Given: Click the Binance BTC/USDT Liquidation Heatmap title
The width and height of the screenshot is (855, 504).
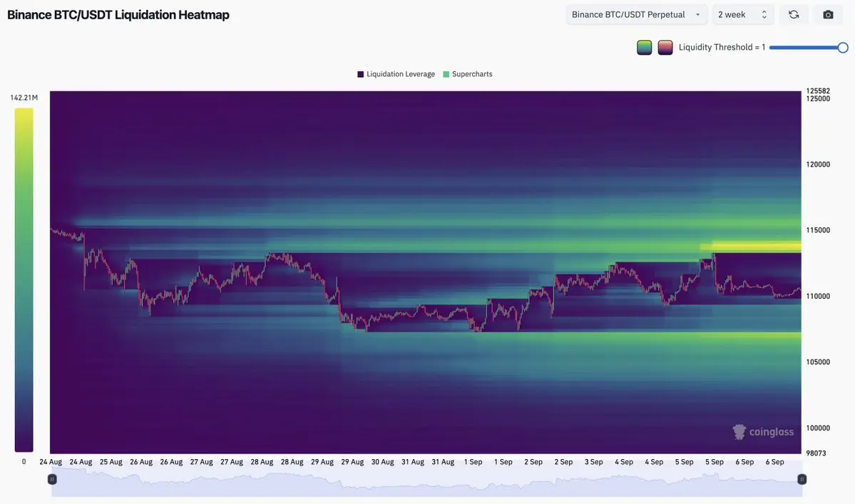Looking at the screenshot, I should (118, 15).
